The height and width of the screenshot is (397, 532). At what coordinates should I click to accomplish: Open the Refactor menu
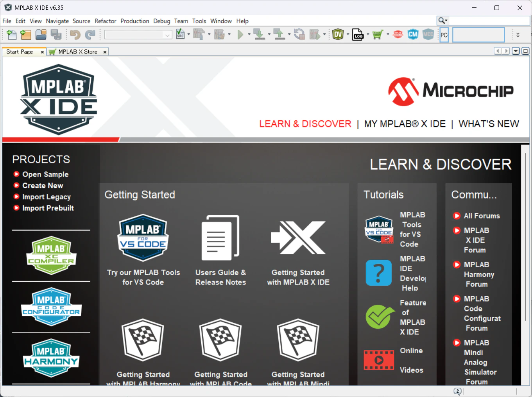coord(106,21)
